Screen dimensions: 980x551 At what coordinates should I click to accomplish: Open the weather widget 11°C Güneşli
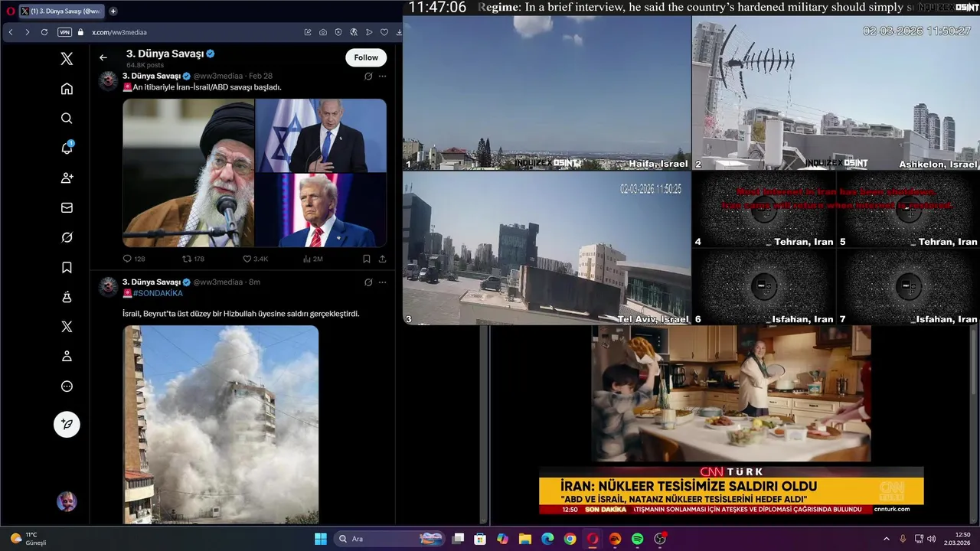pos(28,539)
